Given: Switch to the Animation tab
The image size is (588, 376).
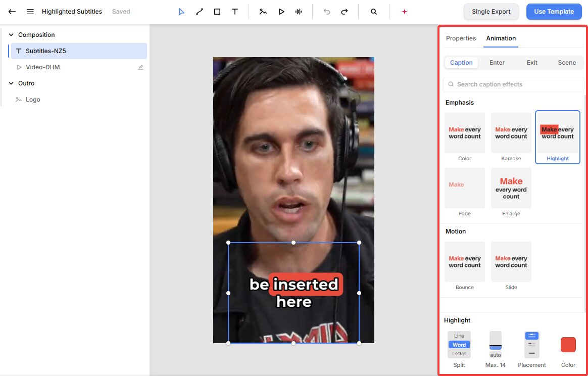Looking at the screenshot, I should pos(501,38).
